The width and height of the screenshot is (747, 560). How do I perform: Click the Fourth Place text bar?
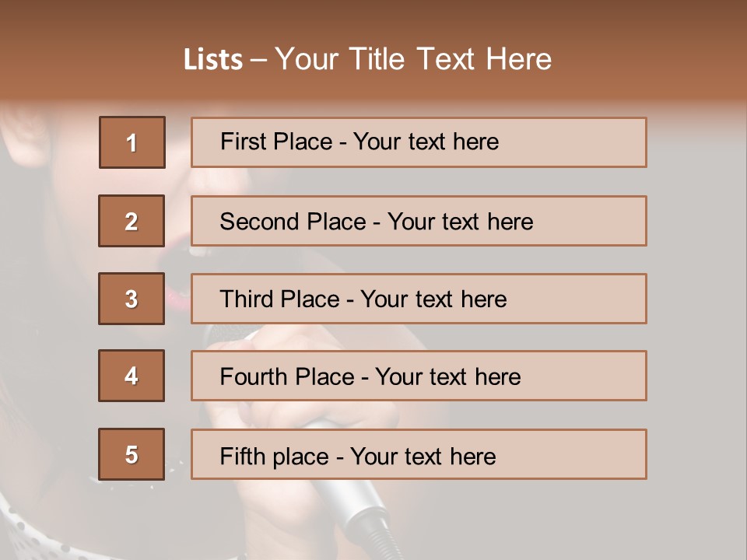[419, 376]
